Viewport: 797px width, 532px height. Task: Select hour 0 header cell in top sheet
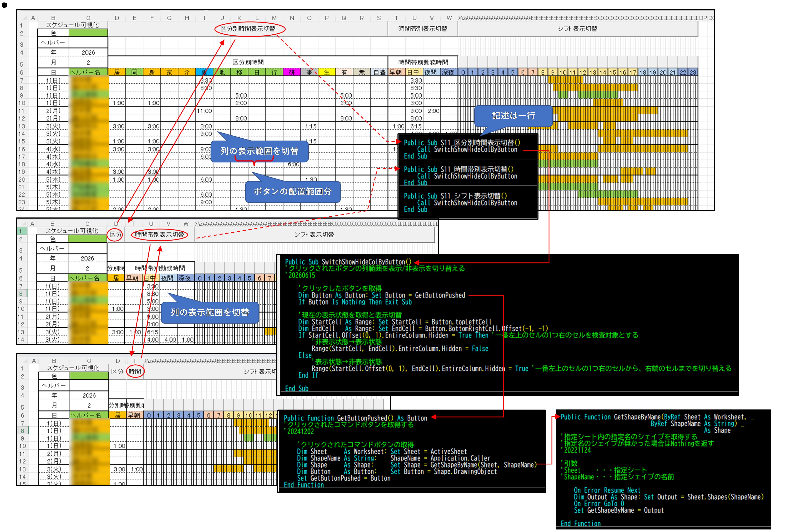[463, 72]
